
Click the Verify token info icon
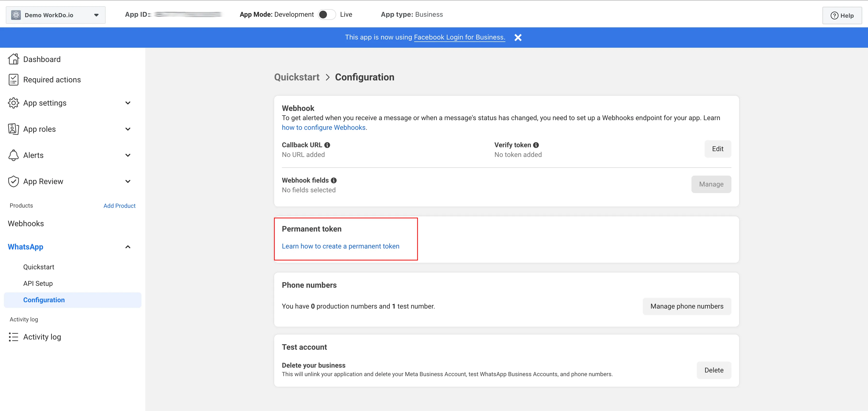click(536, 145)
